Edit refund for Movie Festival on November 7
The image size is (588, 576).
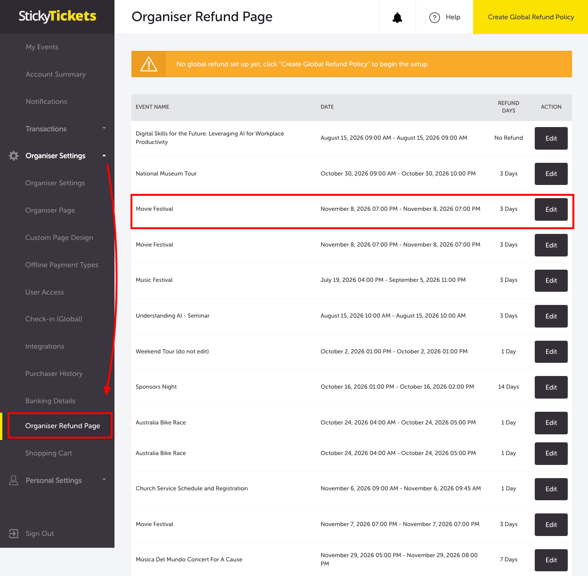(x=551, y=524)
